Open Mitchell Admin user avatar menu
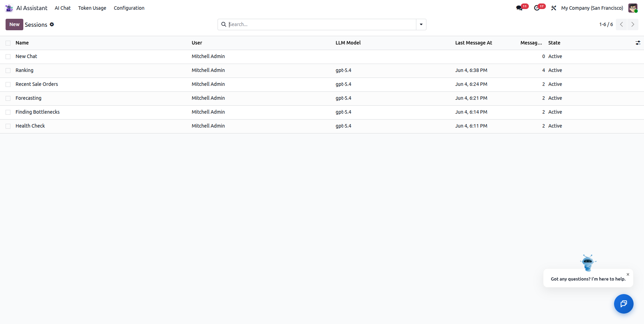Image resolution: width=644 pixels, height=324 pixels. click(x=633, y=8)
